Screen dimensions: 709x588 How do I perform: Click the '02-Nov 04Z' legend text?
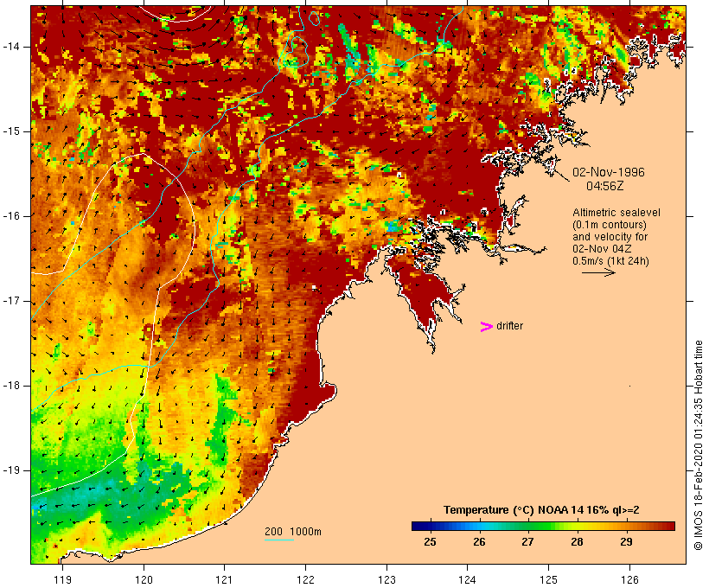(602, 249)
